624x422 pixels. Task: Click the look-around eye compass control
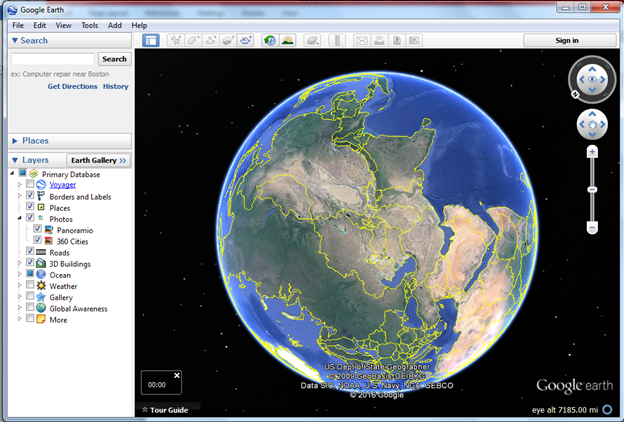tap(592, 79)
